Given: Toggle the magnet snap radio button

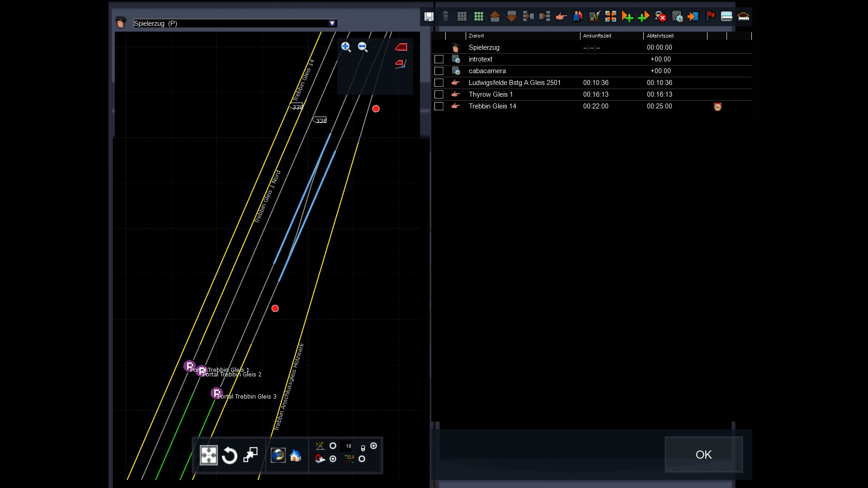Looking at the screenshot, I should (333, 459).
